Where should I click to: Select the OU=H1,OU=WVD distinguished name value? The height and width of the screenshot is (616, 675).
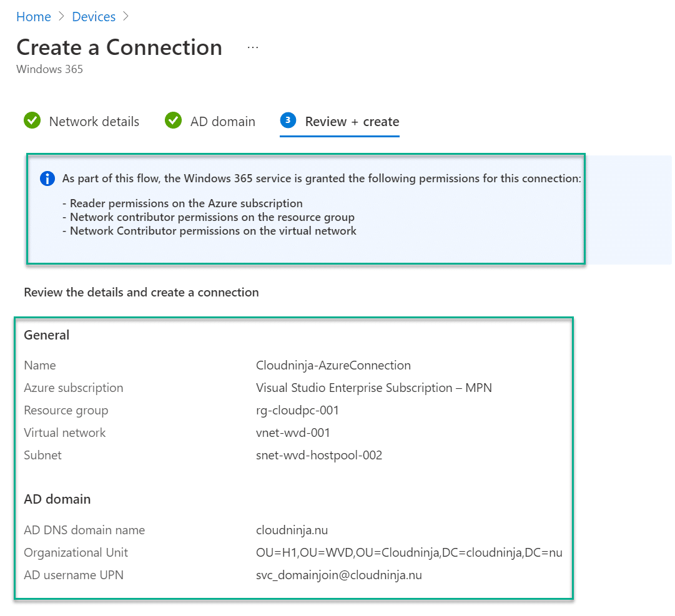click(409, 553)
